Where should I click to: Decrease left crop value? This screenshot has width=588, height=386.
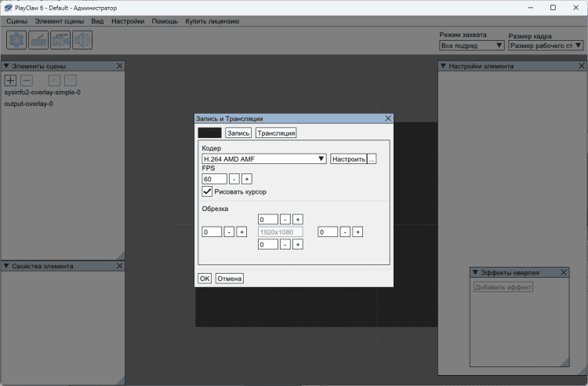[x=229, y=231]
